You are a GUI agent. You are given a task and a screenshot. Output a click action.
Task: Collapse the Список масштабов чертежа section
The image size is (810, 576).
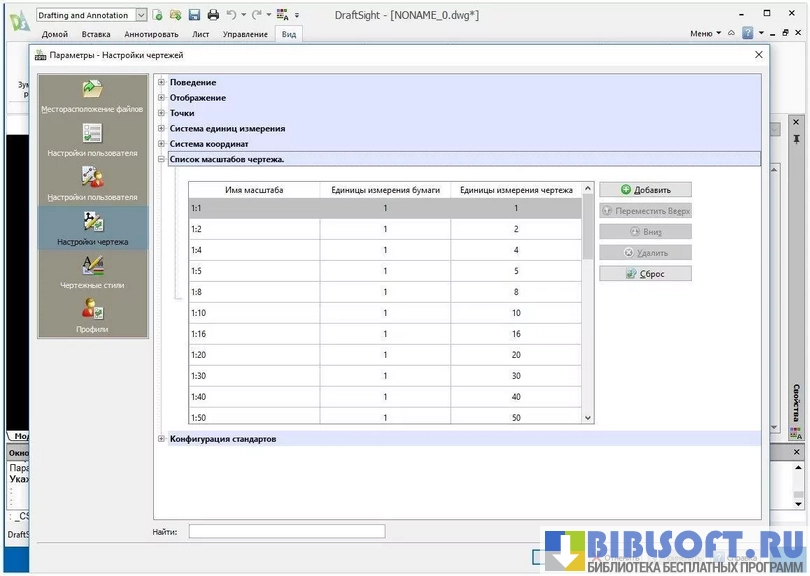(x=161, y=159)
